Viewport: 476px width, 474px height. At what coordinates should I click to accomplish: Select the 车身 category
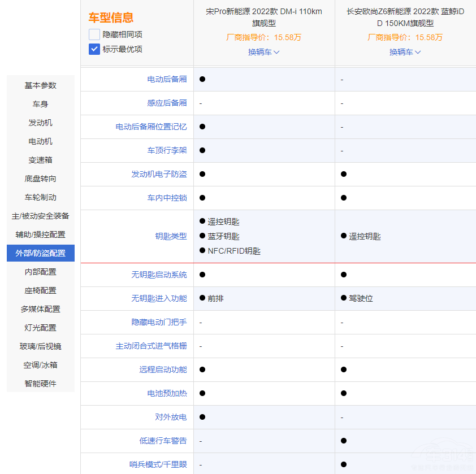[40, 104]
